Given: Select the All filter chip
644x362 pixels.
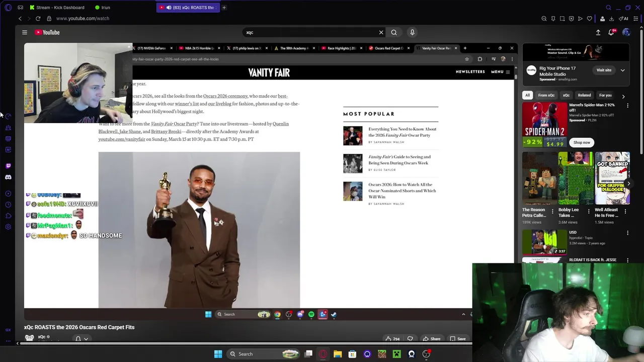Looking at the screenshot, I should pyautogui.click(x=527, y=95).
